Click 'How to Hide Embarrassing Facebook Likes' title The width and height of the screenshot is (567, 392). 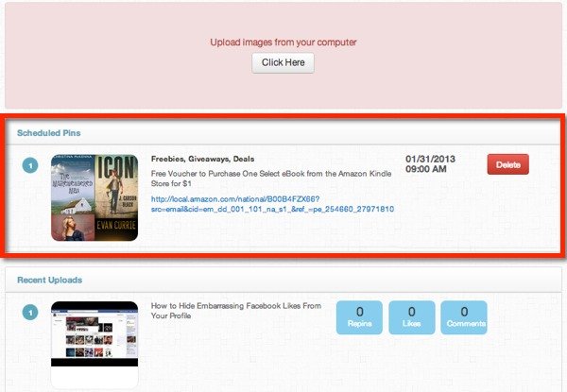pos(236,311)
